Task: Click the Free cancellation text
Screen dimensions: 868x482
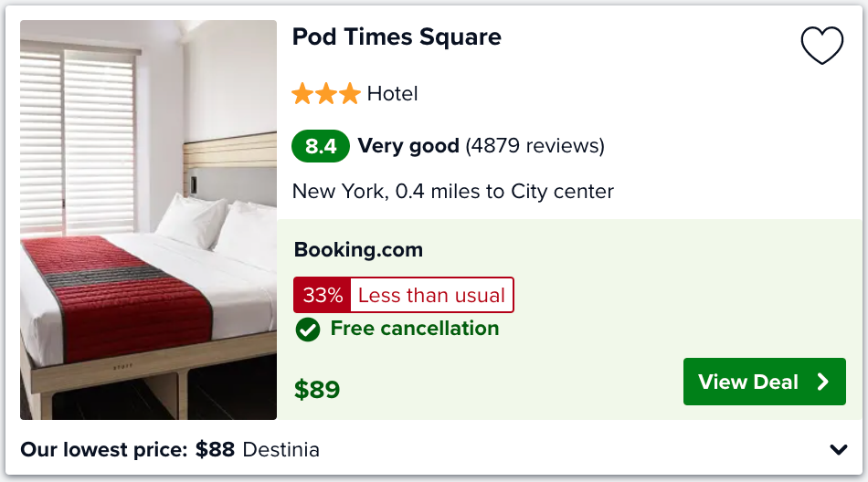Action: 415,328
